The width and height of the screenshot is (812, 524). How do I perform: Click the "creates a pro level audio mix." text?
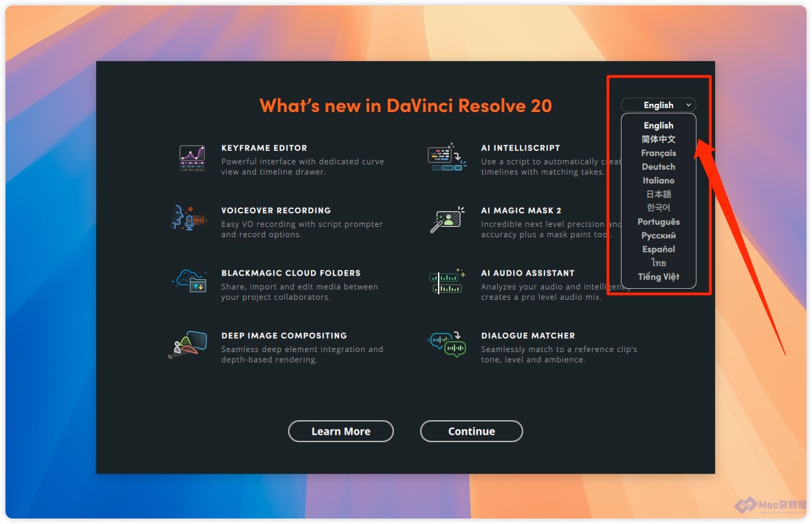[541, 297]
